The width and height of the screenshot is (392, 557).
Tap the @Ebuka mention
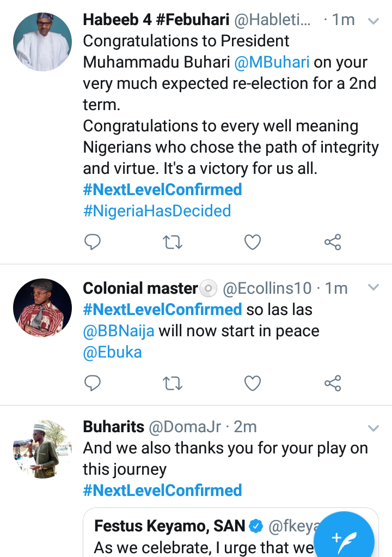click(x=112, y=352)
